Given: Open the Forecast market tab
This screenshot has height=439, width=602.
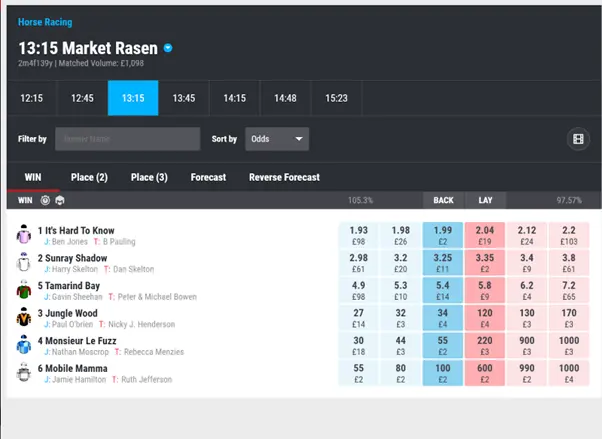Looking at the screenshot, I should (208, 177).
